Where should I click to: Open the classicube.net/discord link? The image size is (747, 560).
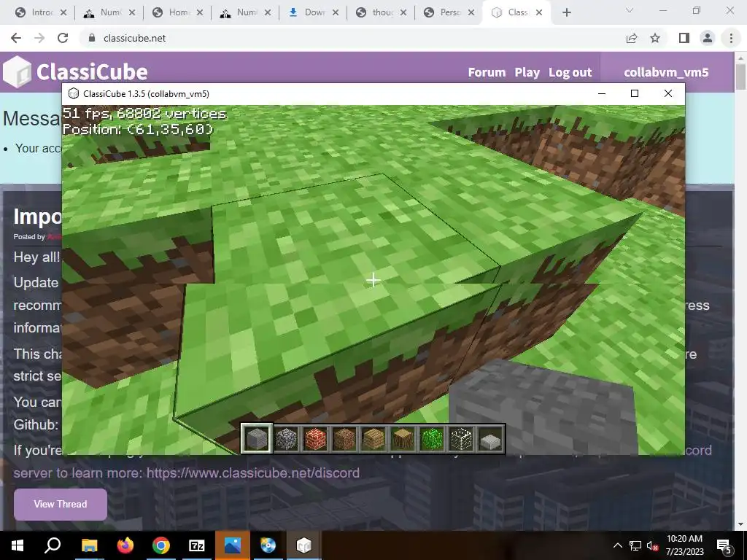coord(253,472)
